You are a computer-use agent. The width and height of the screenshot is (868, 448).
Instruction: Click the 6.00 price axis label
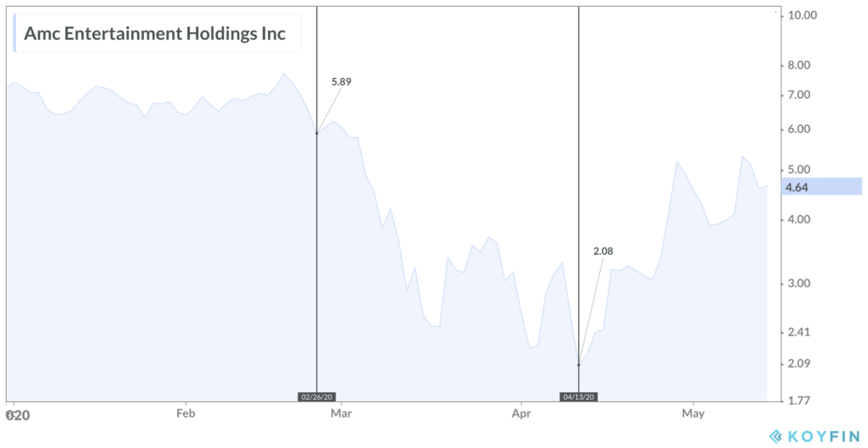coord(798,130)
